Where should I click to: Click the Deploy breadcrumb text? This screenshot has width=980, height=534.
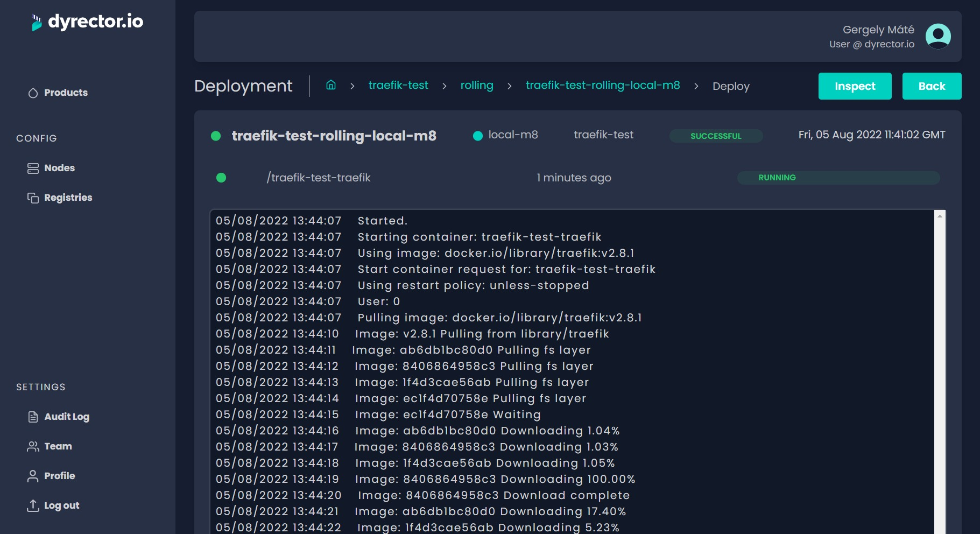coord(731,86)
